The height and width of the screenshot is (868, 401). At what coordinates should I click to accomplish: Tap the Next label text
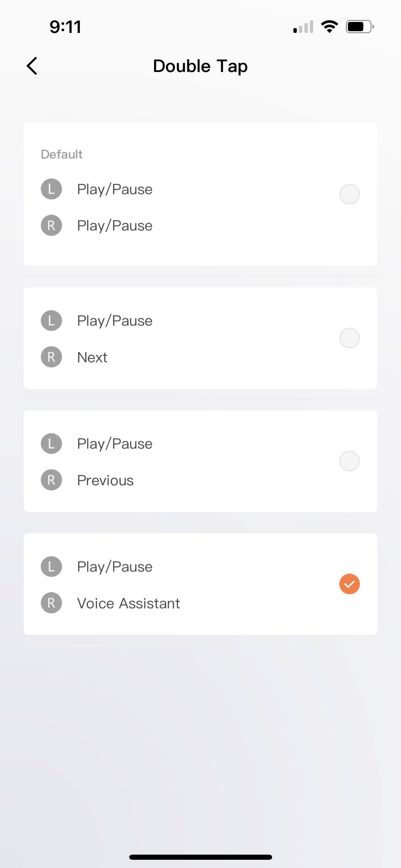(x=92, y=358)
